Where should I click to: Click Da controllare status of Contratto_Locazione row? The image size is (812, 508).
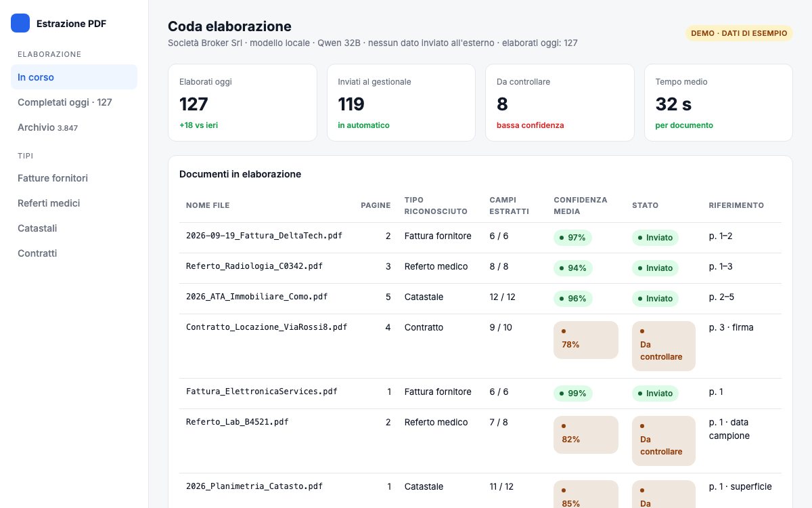pyautogui.click(x=664, y=346)
